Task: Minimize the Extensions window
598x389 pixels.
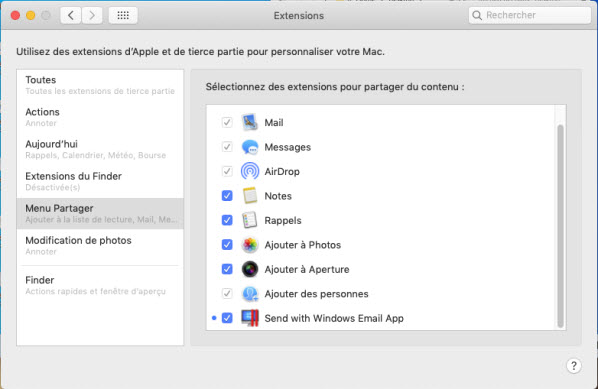Action: pyautogui.click(x=31, y=15)
